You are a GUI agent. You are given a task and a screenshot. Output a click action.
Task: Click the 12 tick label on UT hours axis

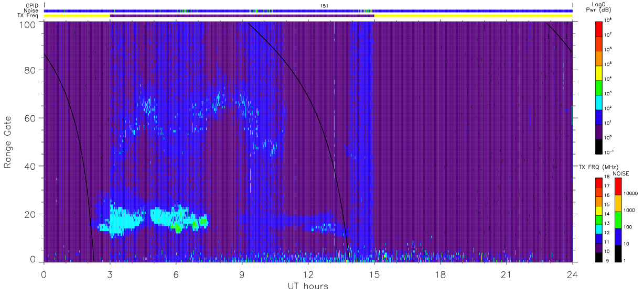pyautogui.click(x=308, y=274)
